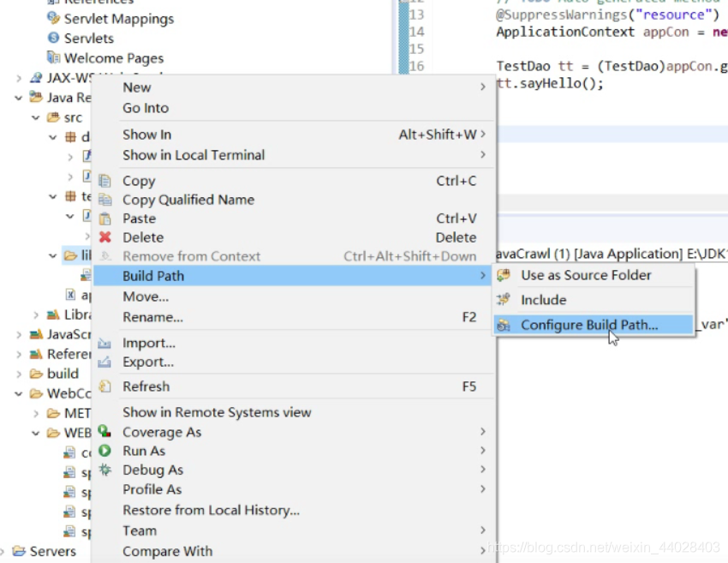The image size is (728, 563).
Task: Collapse the WebContent folder node
Action: tap(19, 394)
